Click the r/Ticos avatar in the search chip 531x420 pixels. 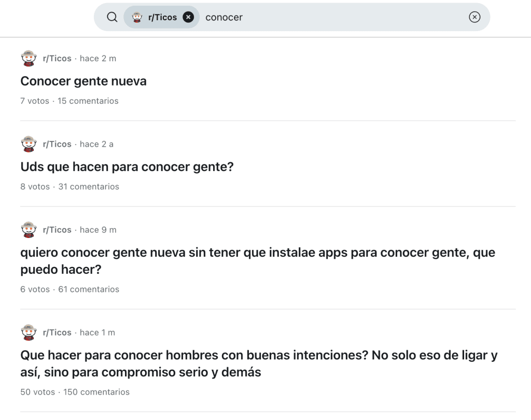[137, 17]
